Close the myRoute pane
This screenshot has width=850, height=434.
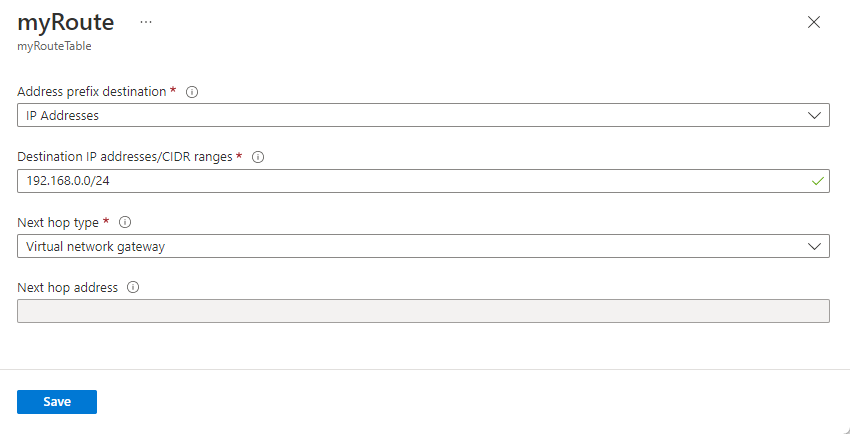(814, 22)
